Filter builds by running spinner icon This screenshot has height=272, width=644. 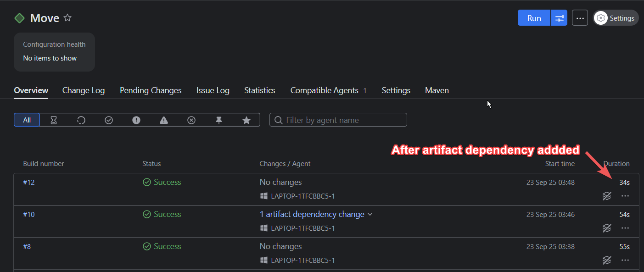pos(81,120)
